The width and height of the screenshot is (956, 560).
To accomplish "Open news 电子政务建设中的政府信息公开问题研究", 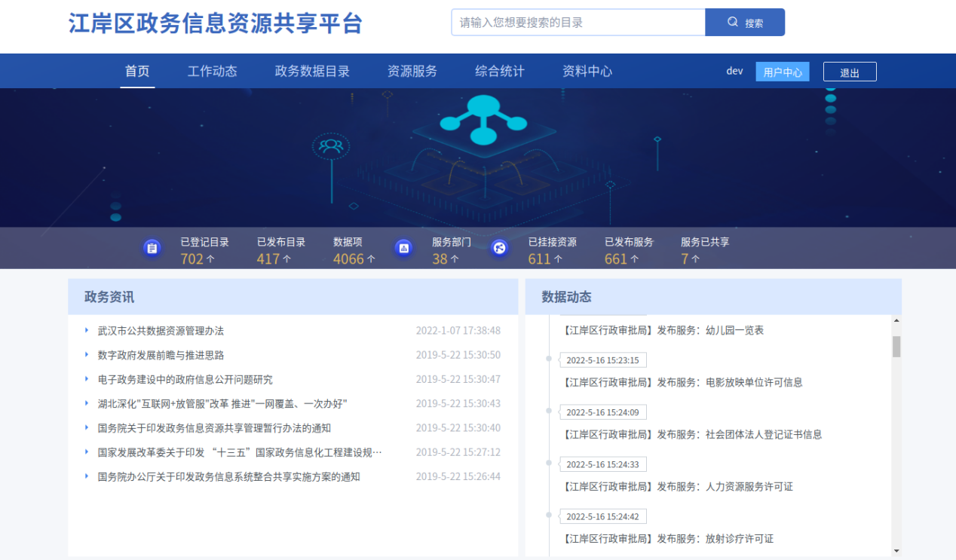I will pyautogui.click(x=185, y=380).
